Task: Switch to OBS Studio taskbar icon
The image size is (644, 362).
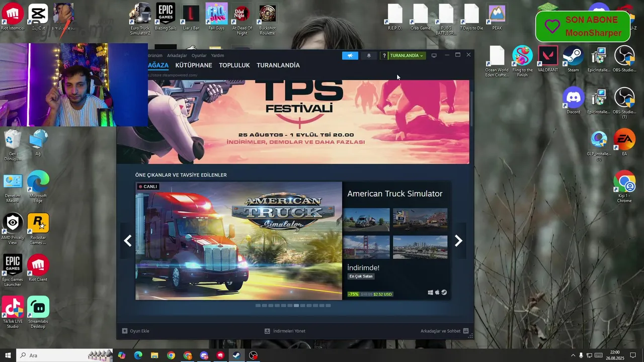Action: (254, 355)
